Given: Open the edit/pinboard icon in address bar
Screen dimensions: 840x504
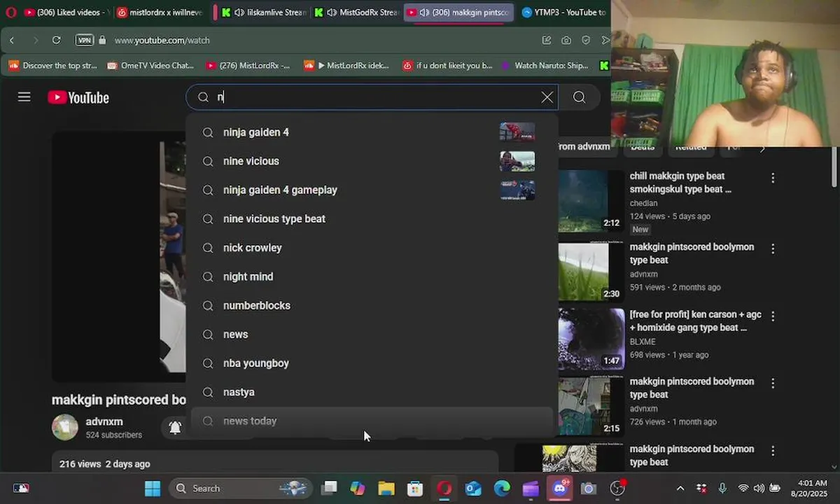Looking at the screenshot, I should point(547,41).
